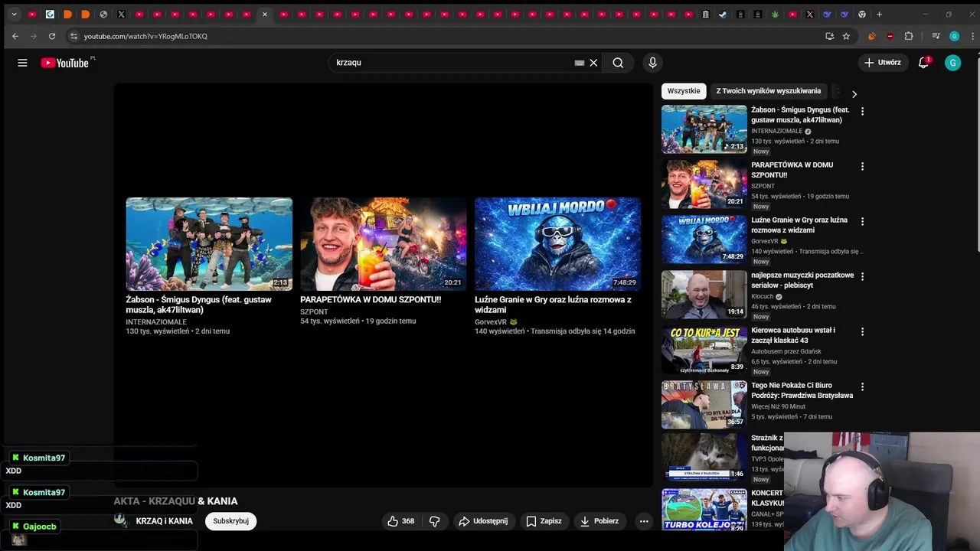980x551 pixels.
Task: Open sidebar title Kierowca autobusu wstał
Action: (793, 335)
